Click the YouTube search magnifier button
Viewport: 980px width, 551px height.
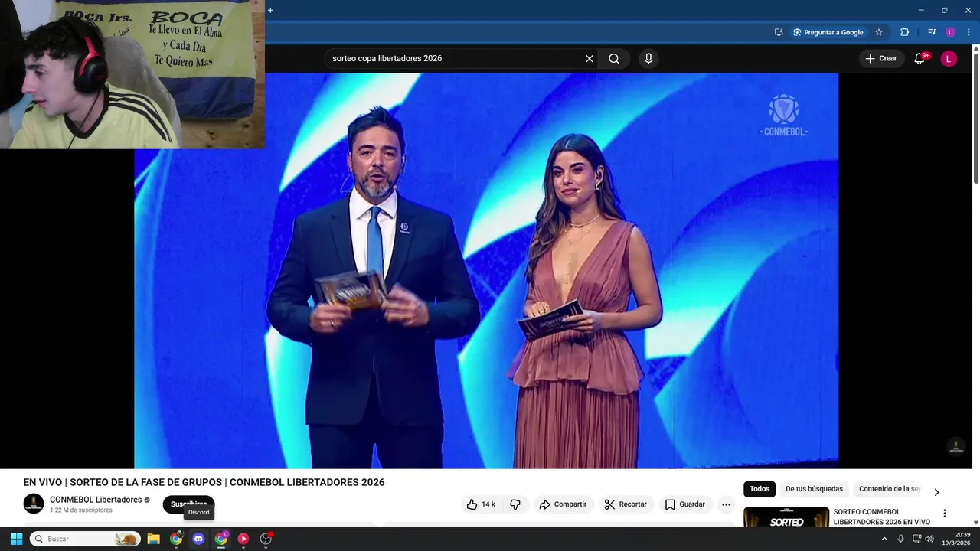[x=614, y=58]
